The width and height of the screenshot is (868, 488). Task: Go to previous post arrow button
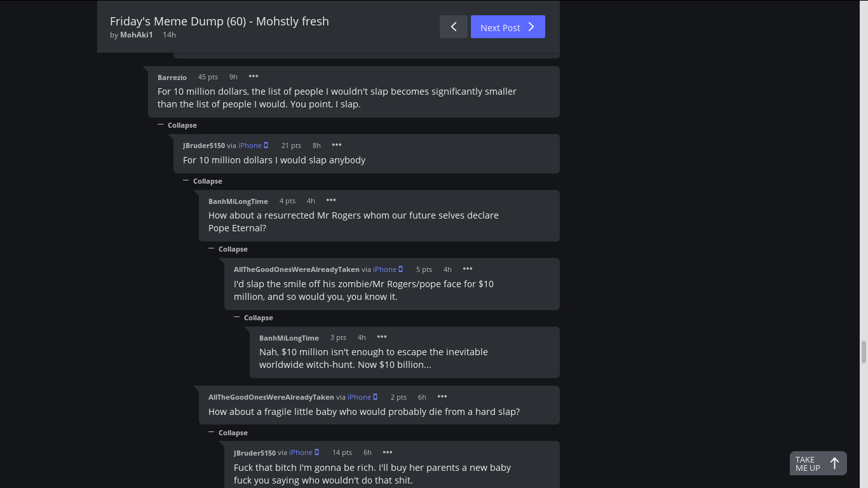pos(453,27)
